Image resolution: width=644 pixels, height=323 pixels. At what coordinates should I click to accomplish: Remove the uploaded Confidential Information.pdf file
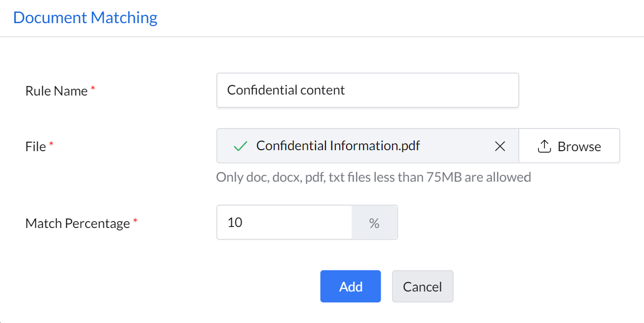point(500,146)
